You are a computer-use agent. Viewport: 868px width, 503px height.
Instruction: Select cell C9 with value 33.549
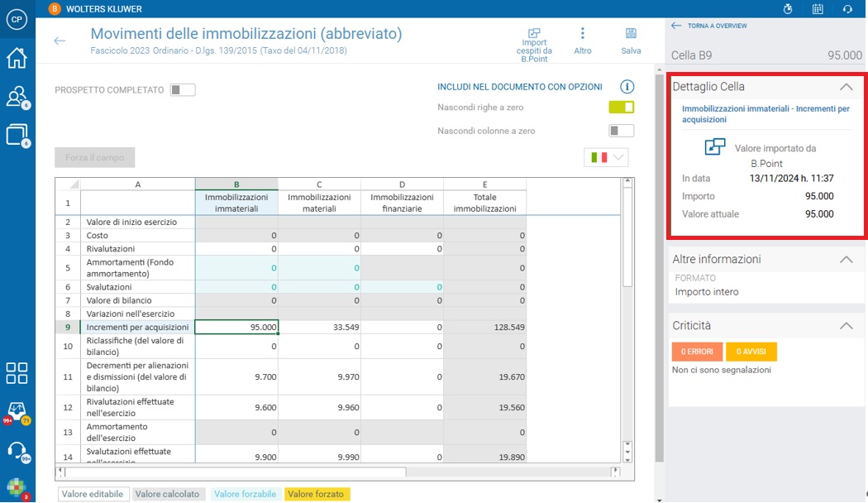pyautogui.click(x=319, y=327)
